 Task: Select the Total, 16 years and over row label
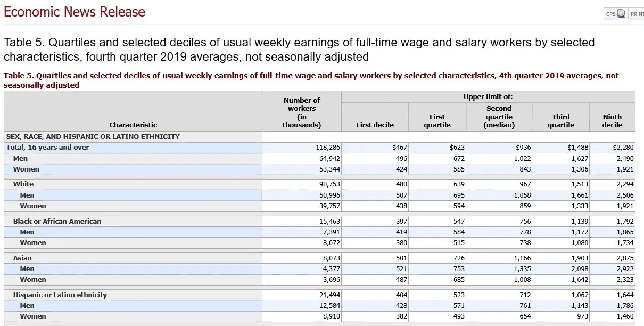point(47,148)
